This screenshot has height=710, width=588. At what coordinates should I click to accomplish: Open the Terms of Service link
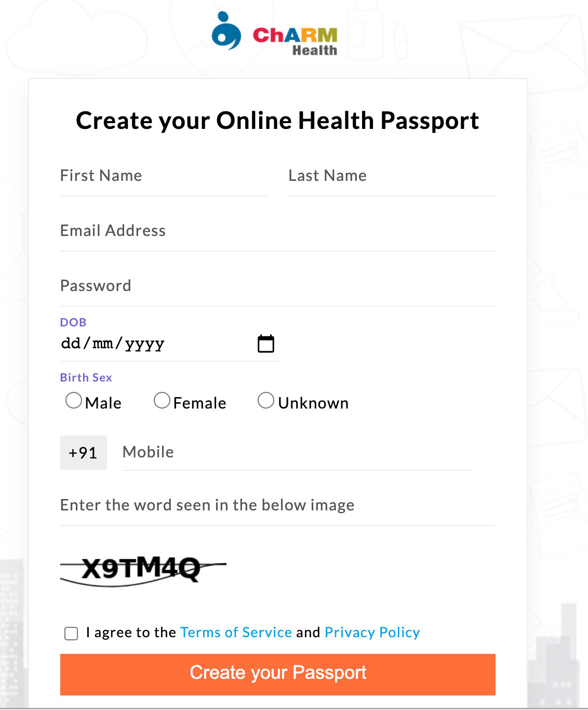(235, 632)
